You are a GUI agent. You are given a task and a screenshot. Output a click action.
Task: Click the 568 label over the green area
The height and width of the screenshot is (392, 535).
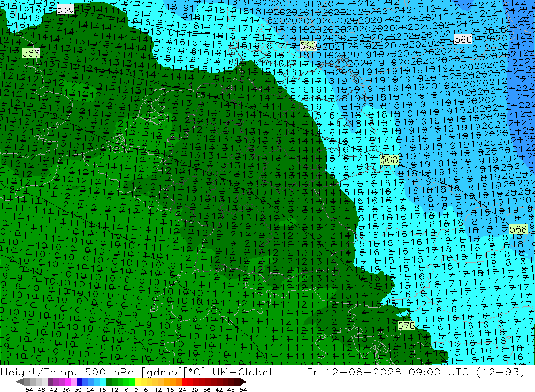tap(30, 53)
